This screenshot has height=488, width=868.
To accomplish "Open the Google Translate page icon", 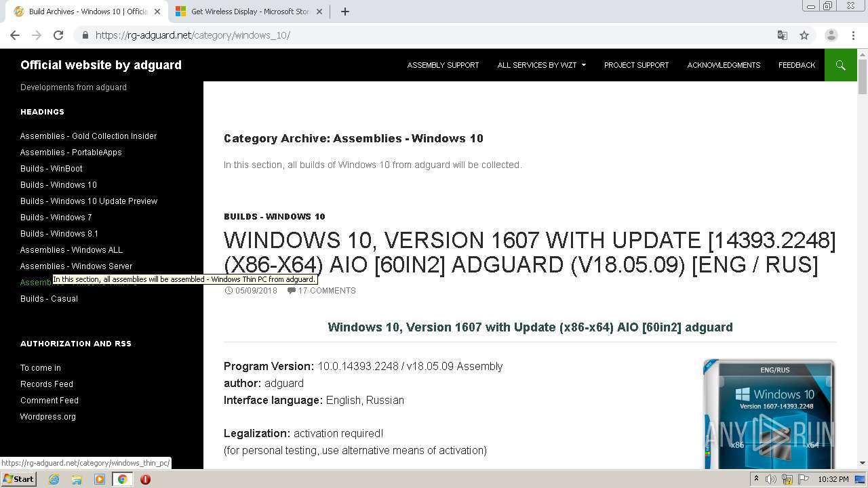I will (782, 35).
